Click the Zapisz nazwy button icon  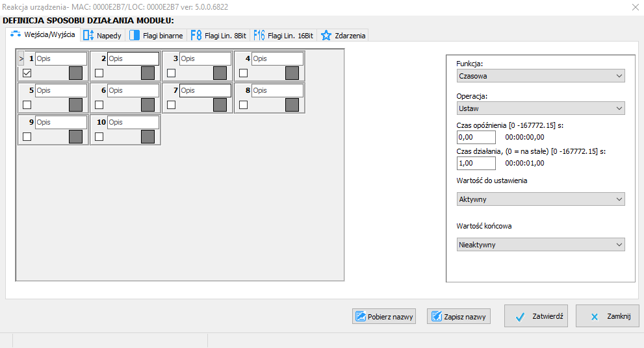pyautogui.click(x=437, y=316)
